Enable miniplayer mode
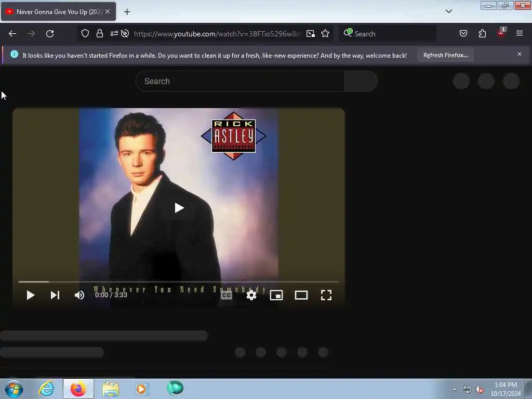Viewport: 532px width, 399px height. (x=276, y=295)
